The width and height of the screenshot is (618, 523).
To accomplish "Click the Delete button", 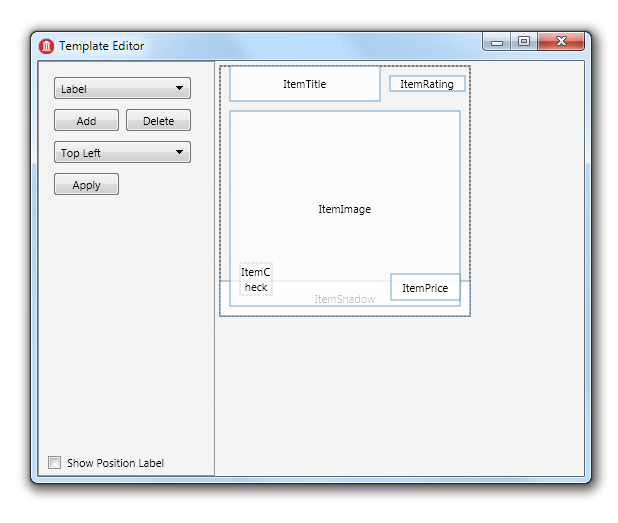I will (x=158, y=120).
